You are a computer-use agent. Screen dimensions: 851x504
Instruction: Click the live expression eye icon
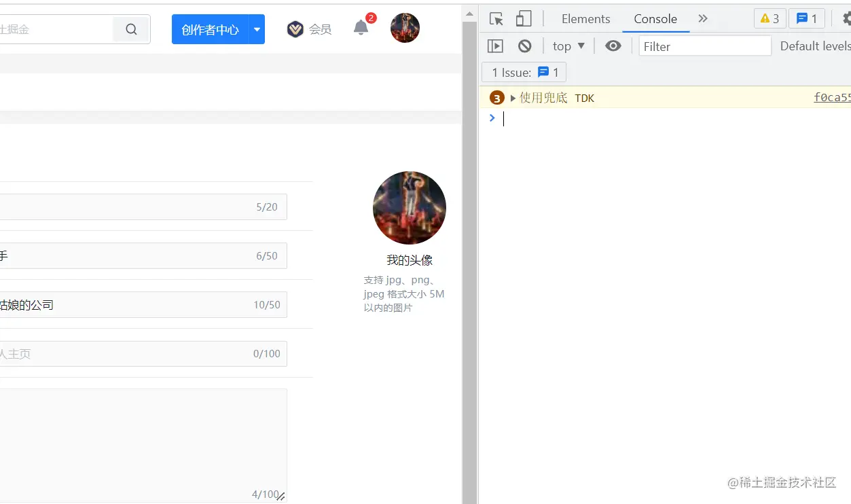click(613, 46)
